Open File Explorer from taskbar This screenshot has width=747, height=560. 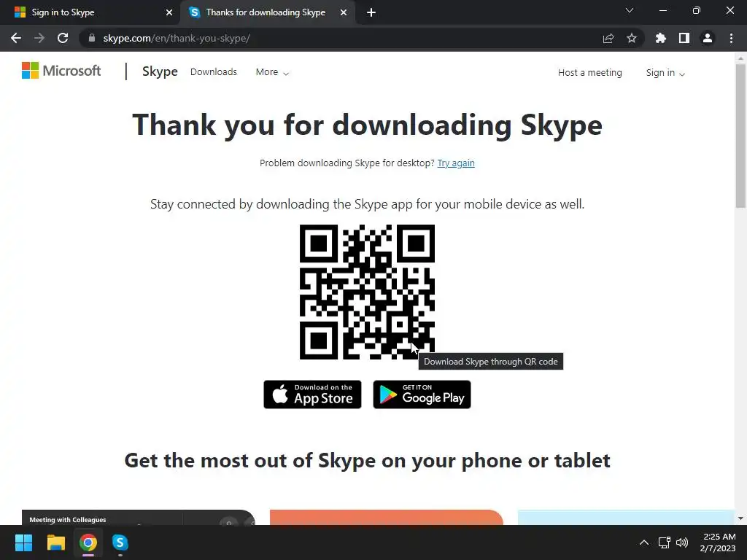click(55, 542)
